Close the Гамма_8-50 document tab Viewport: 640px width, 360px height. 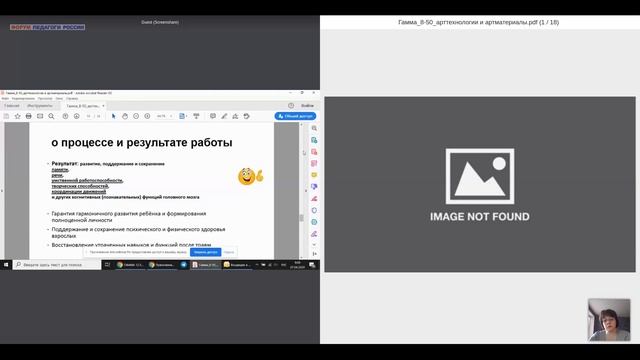coord(103,106)
